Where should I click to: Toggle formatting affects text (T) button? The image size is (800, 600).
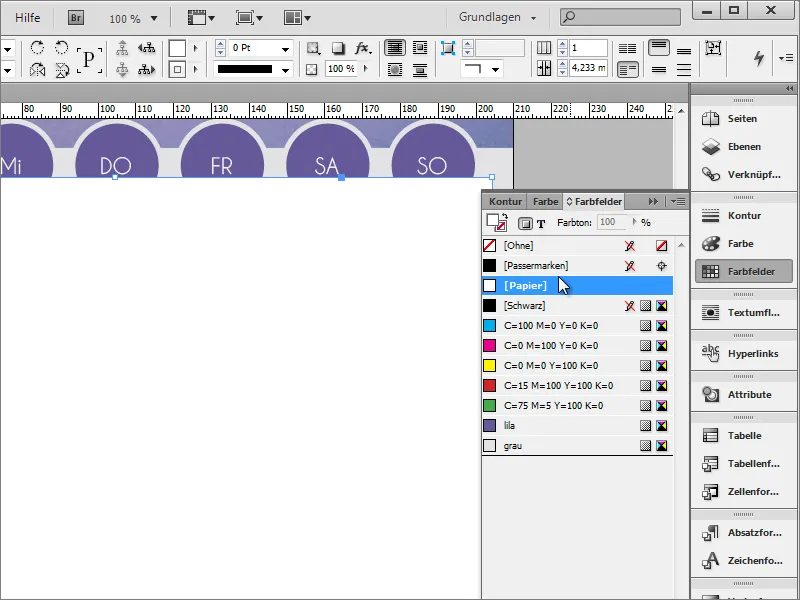click(x=541, y=223)
